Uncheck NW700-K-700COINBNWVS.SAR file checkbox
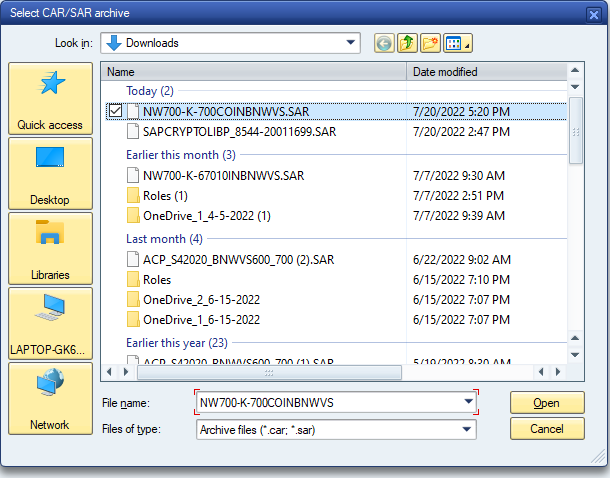The width and height of the screenshot is (610, 478). click(116, 111)
